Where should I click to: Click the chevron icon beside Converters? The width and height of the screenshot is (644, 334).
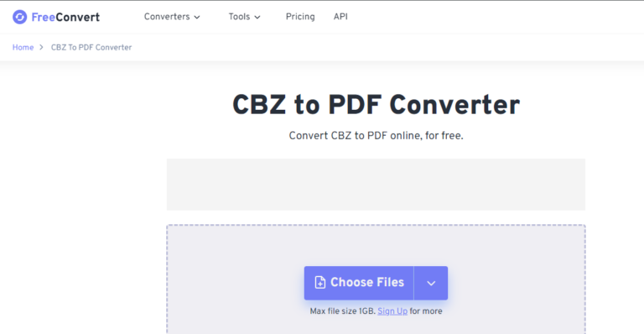[x=197, y=18]
